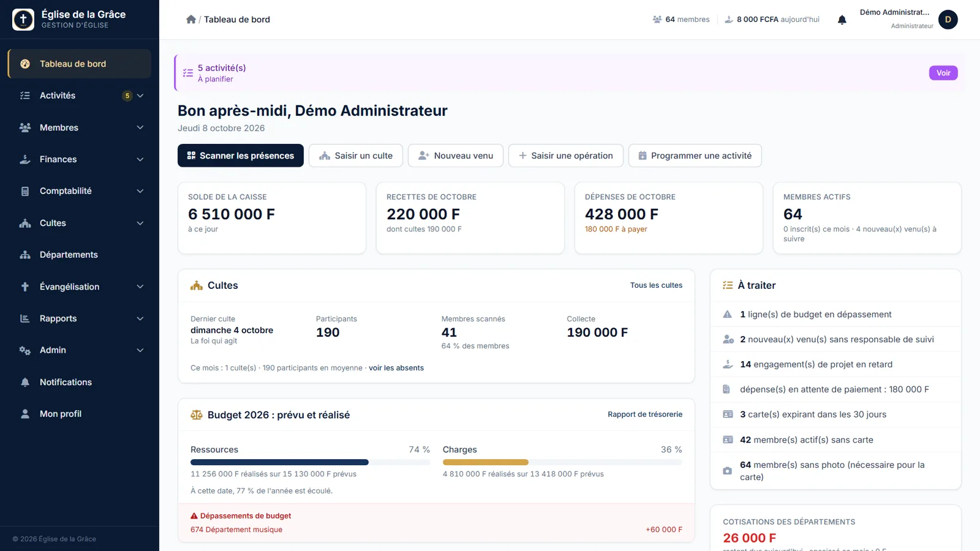Click the Dépenses d'octobre card
The width and height of the screenshot is (980, 551).
[x=669, y=218]
